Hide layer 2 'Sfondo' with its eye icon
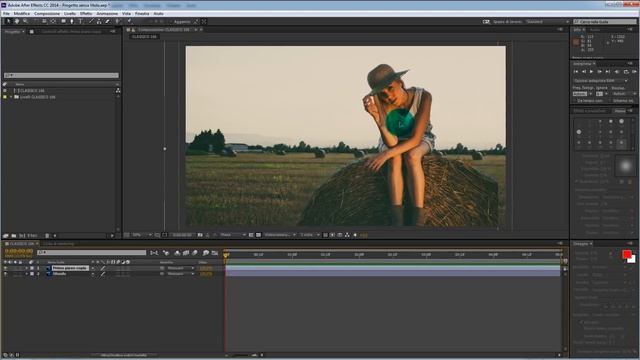Screen dimensions: 640x360 5,274
